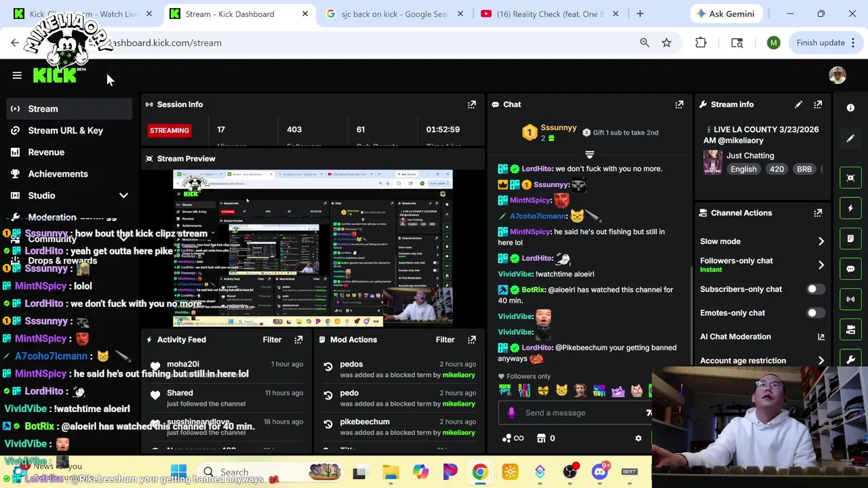
Task: Click the Stream Preview thumbnail
Action: pyautogui.click(x=313, y=248)
